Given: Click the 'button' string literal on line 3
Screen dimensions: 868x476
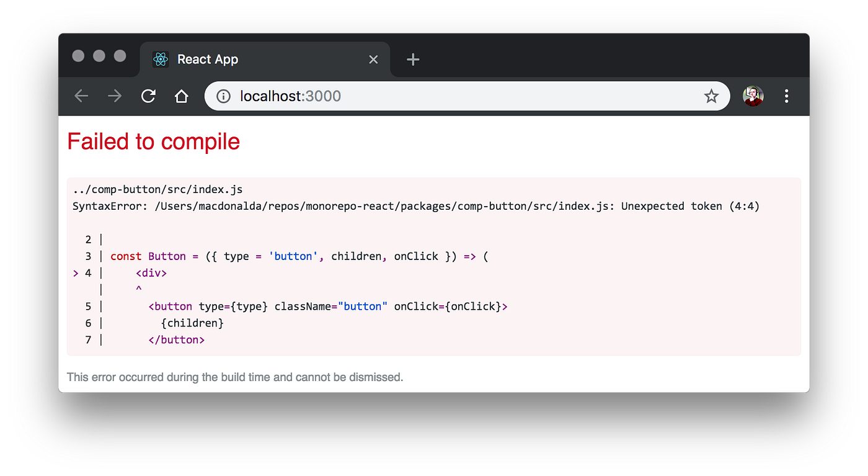Looking at the screenshot, I should tap(293, 256).
